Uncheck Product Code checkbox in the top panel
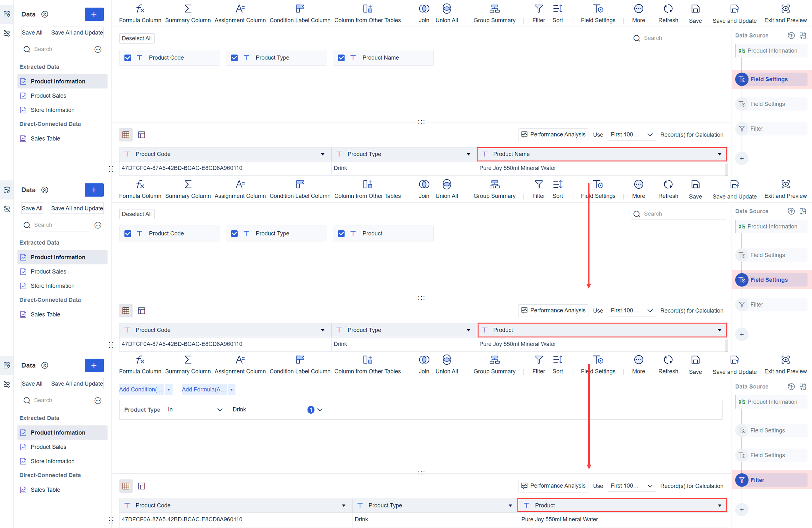This screenshot has height=528, width=812. tap(128, 58)
